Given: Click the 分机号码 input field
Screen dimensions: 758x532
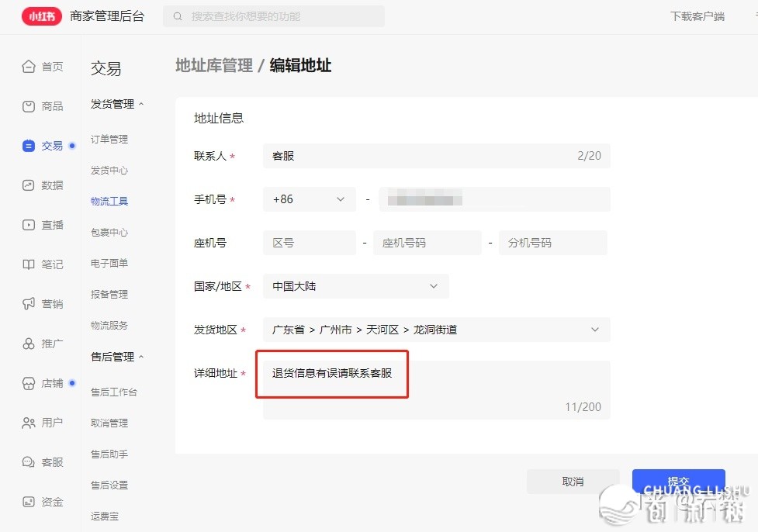Looking at the screenshot, I should coord(553,243).
